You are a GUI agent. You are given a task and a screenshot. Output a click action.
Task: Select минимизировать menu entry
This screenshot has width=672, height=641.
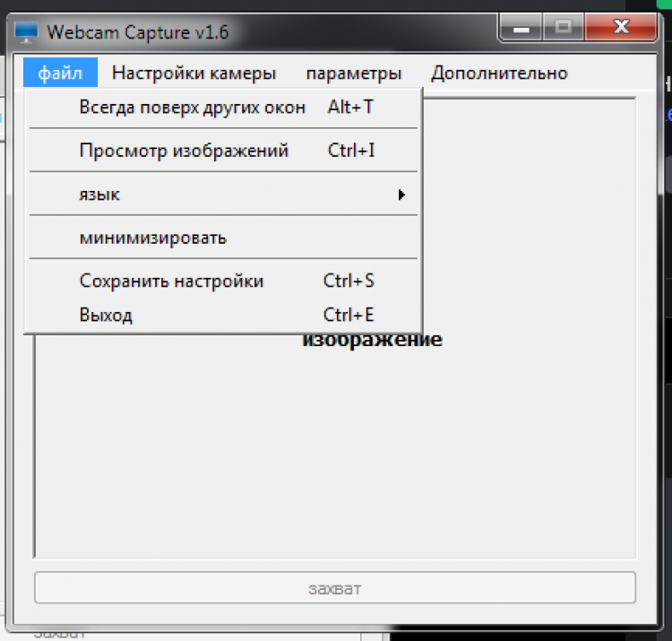pyautogui.click(x=223, y=238)
